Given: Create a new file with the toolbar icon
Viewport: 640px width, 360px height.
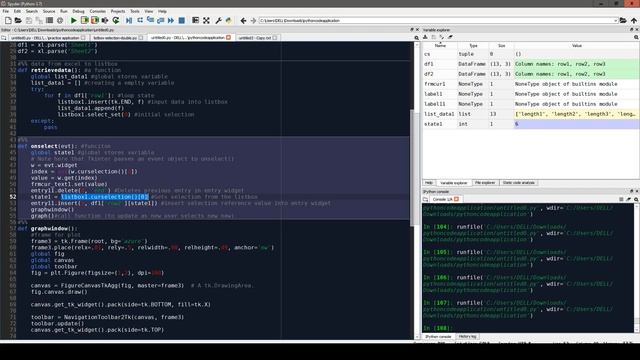Looking at the screenshot, I should click(x=8, y=20).
